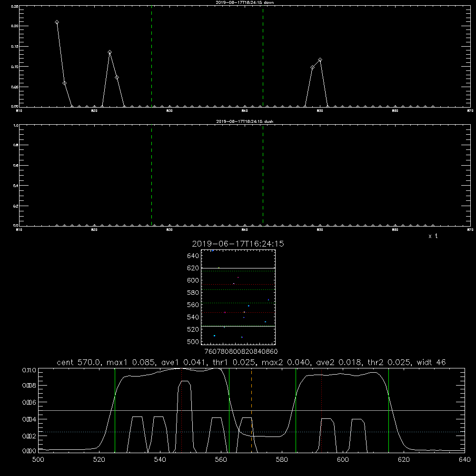The width and height of the screenshot is (476, 476).
Task: Click the 'cent 570.0' value in bottom title
Action: click(x=80, y=362)
